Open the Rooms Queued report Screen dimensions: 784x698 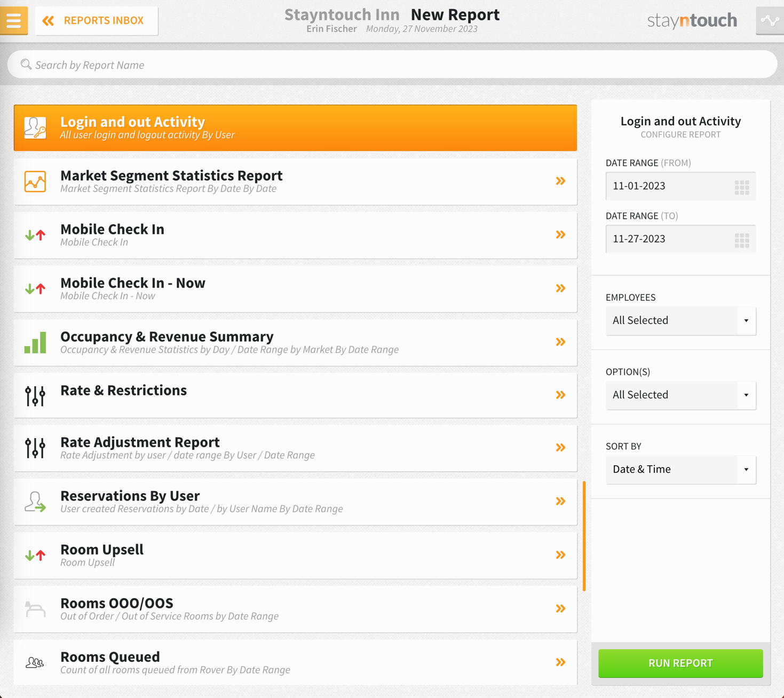point(295,663)
